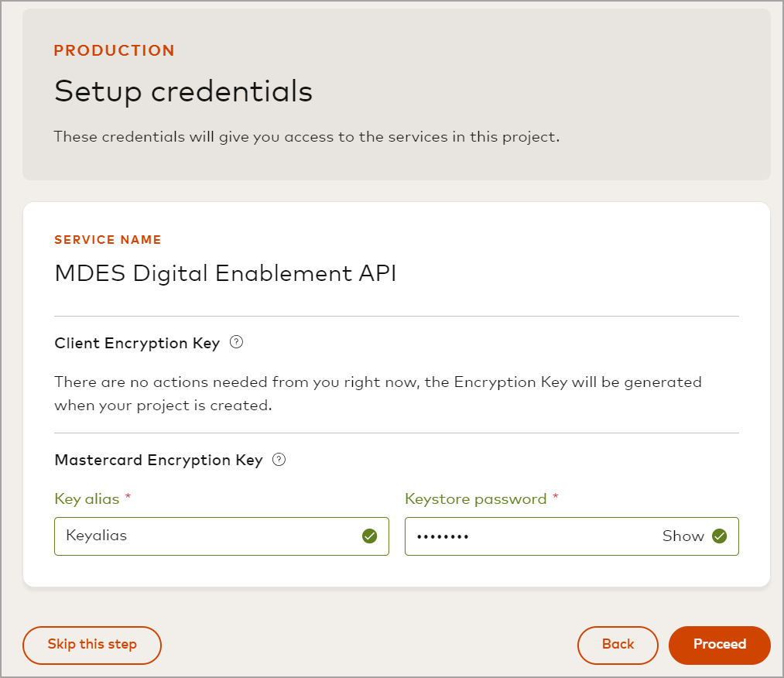The width and height of the screenshot is (784, 678).
Task: Click green checkmark in Keystore password field
Action: pyautogui.click(x=720, y=536)
